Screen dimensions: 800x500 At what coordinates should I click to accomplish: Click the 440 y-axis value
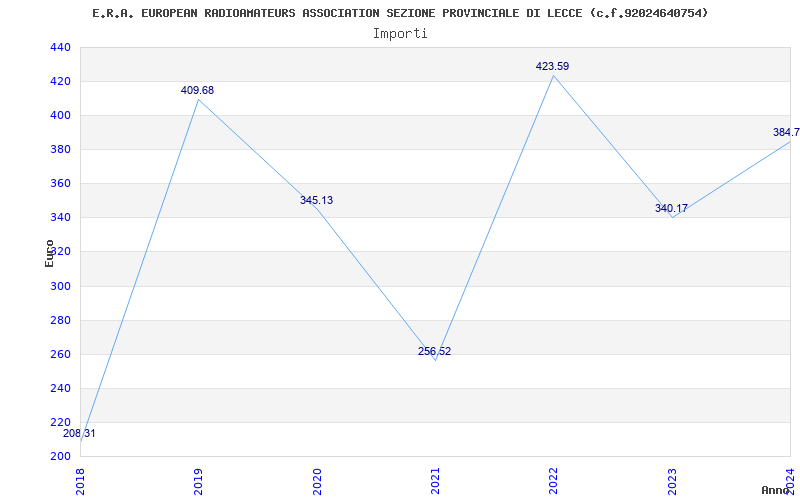pos(60,47)
